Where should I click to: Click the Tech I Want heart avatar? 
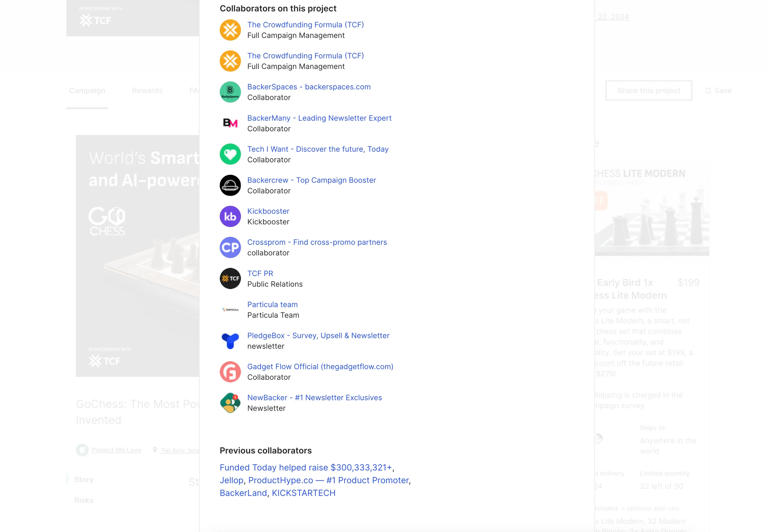pos(230,154)
